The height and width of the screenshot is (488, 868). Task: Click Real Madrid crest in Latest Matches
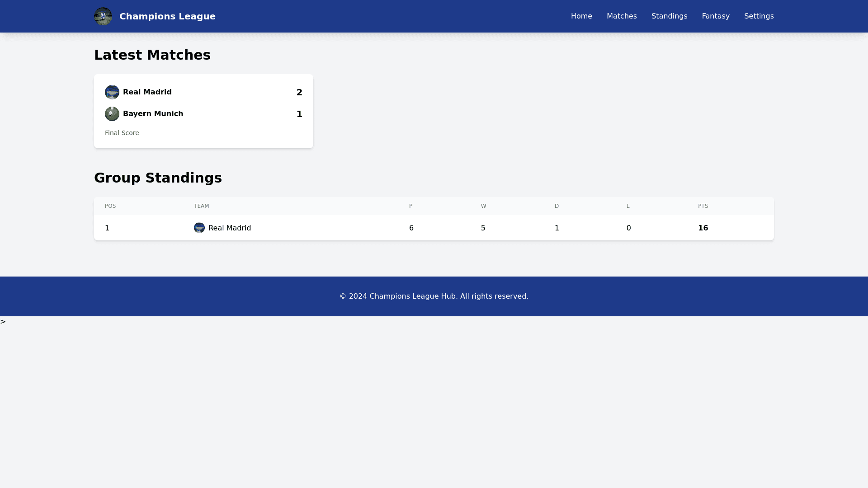tap(112, 92)
